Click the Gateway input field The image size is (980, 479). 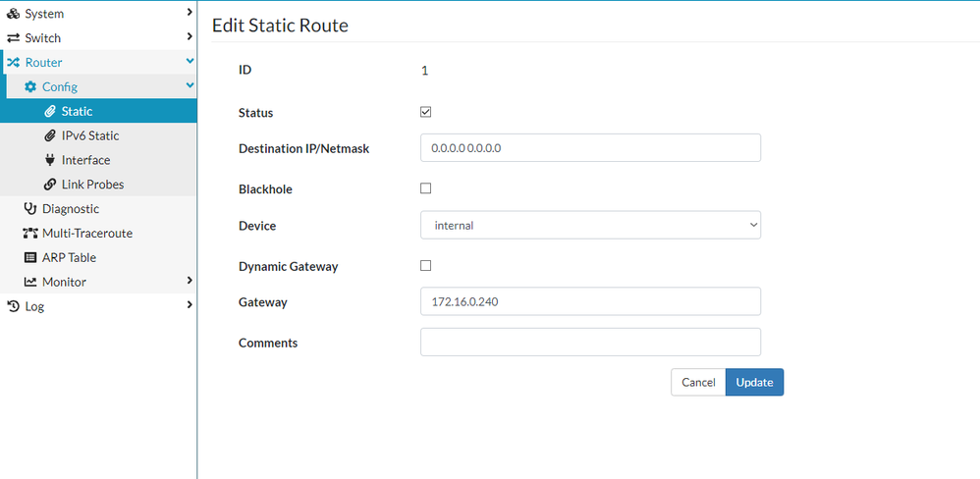click(x=590, y=301)
